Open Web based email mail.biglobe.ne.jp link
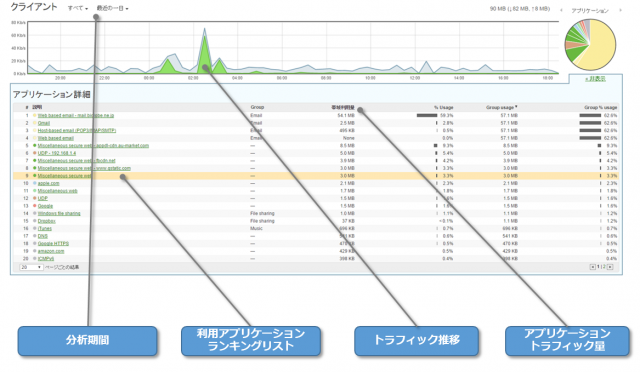Screen dimensions: 640x372 pyautogui.click(x=76, y=116)
